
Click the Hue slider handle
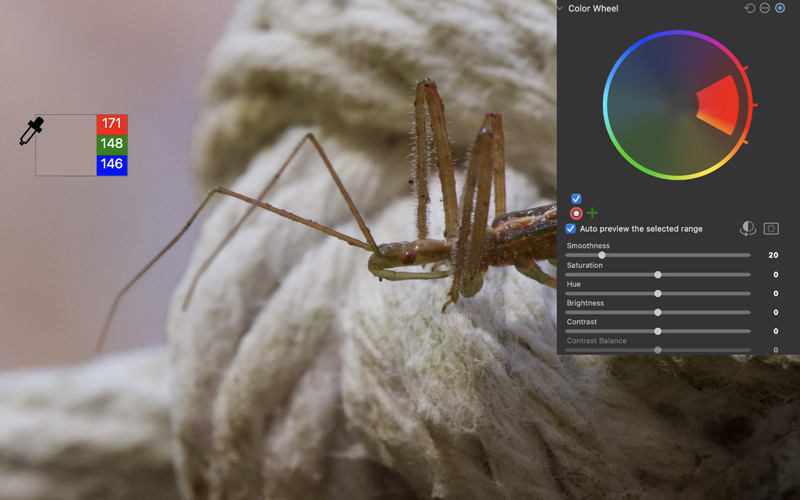[x=658, y=293]
